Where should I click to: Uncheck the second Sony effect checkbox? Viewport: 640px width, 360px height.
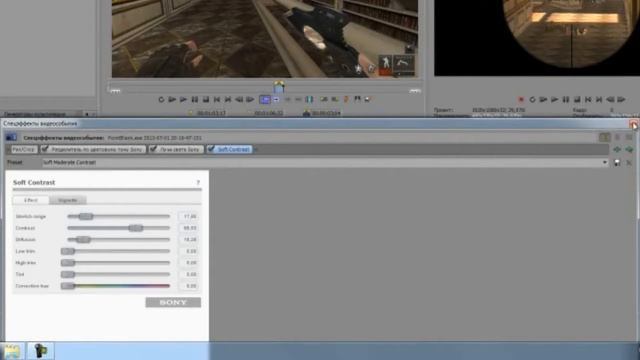(153, 149)
